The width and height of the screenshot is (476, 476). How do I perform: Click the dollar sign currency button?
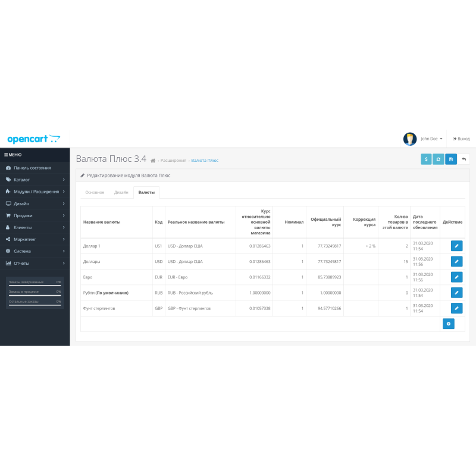pos(426,159)
